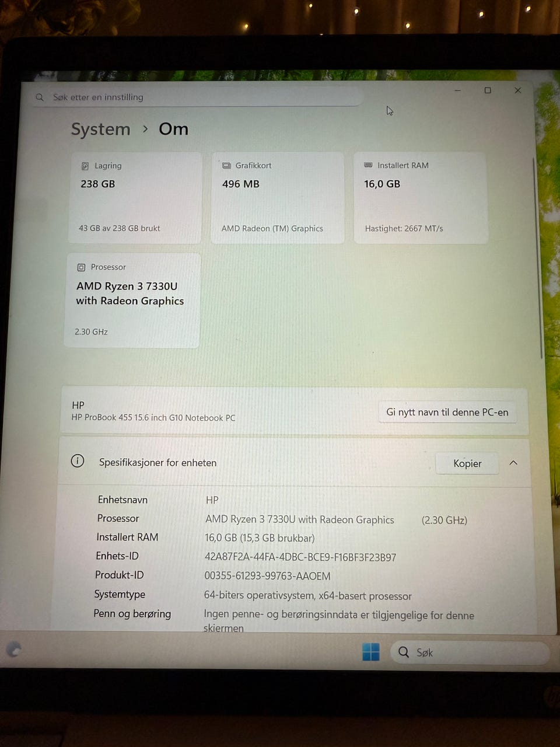Open the Lagring storage card
The image size is (560, 747).
[135, 197]
